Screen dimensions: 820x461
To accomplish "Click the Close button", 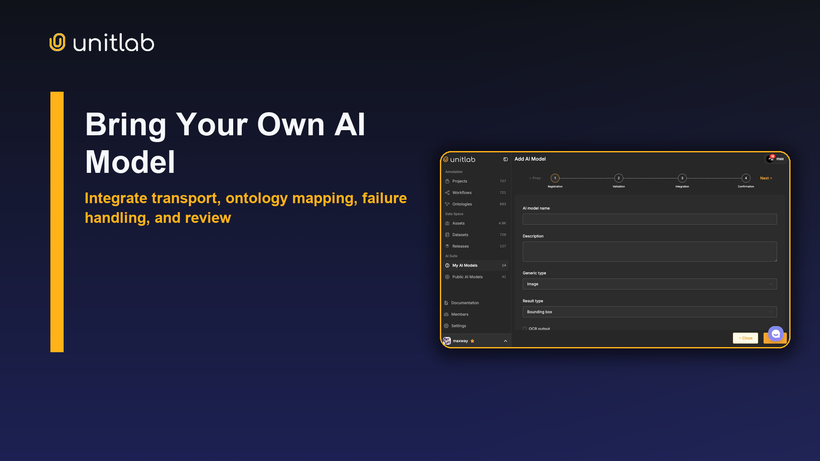I will 745,338.
